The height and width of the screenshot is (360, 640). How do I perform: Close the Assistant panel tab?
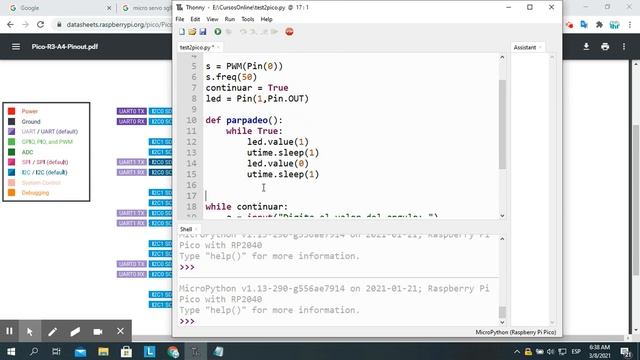(x=540, y=47)
